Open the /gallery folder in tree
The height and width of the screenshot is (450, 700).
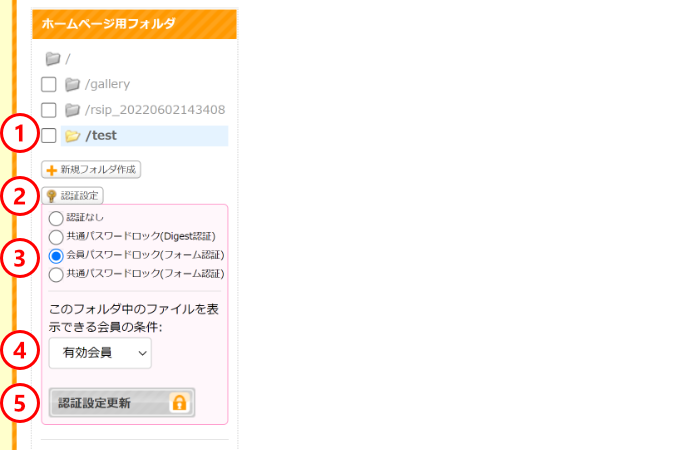point(107,84)
